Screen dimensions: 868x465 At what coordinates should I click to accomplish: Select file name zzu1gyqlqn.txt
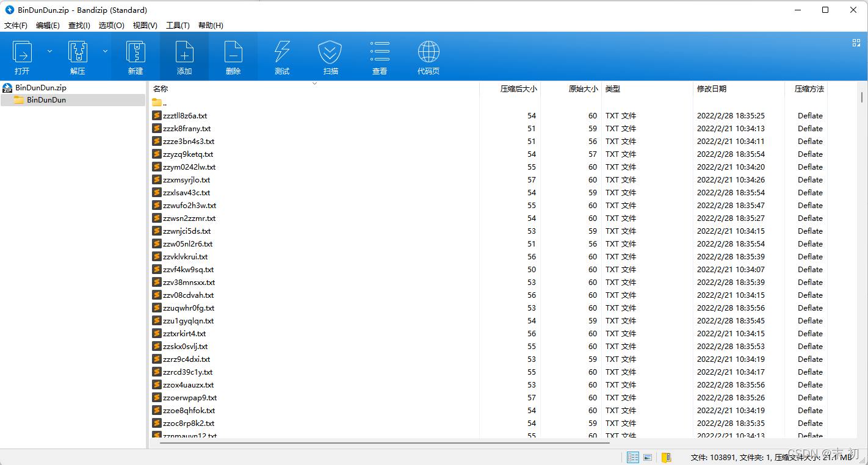pos(189,321)
